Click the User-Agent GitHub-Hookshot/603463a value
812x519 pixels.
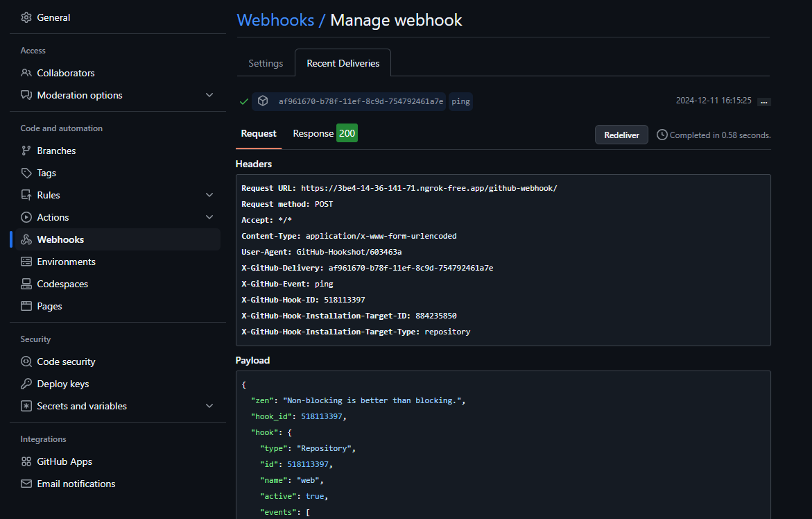pyautogui.click(x=349, y=253)
